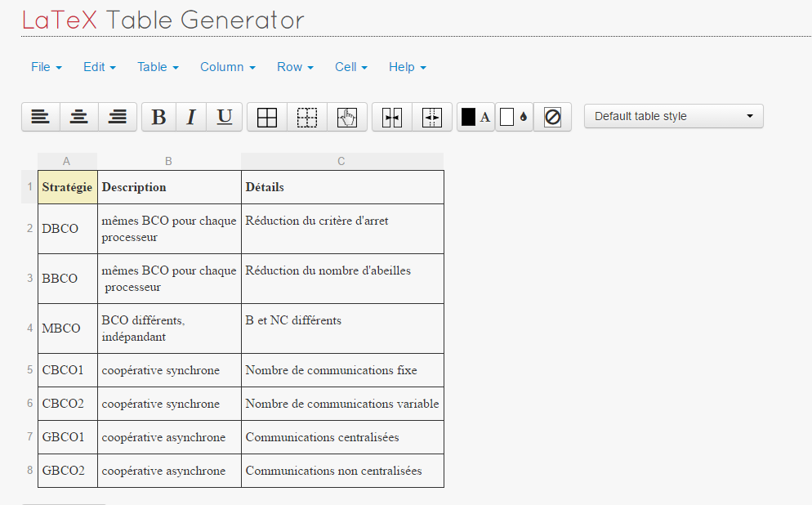Select the italic formatting icon

[x=191, y=116]
